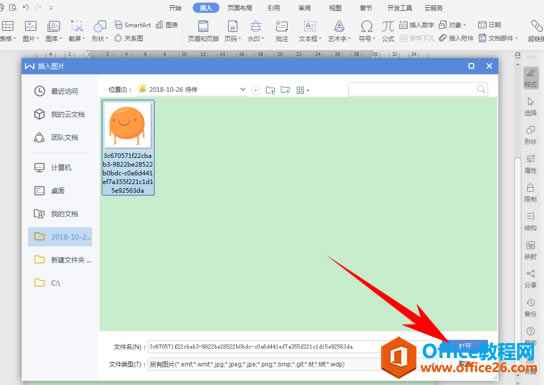Screen dimensions: 544x385
Task: Select the Screenshot (截屏) tool
Action: click(x=77, y=31)
